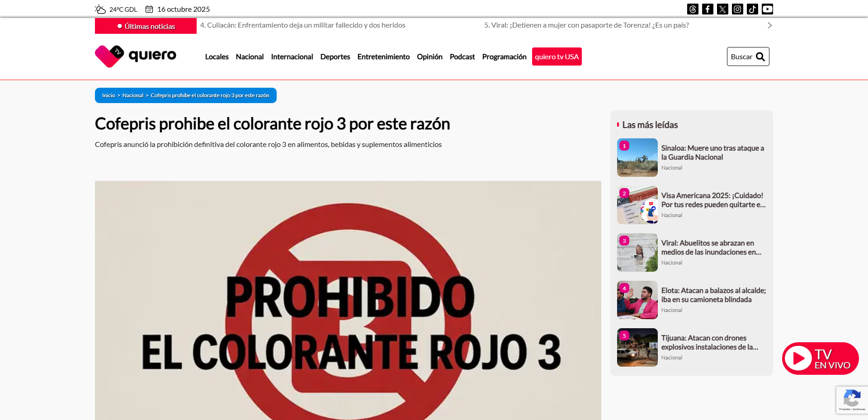Viewport: 868px width, 420px height.
Task: Open the Visa Americana 2025 article
Action: (x=713, y=200)
